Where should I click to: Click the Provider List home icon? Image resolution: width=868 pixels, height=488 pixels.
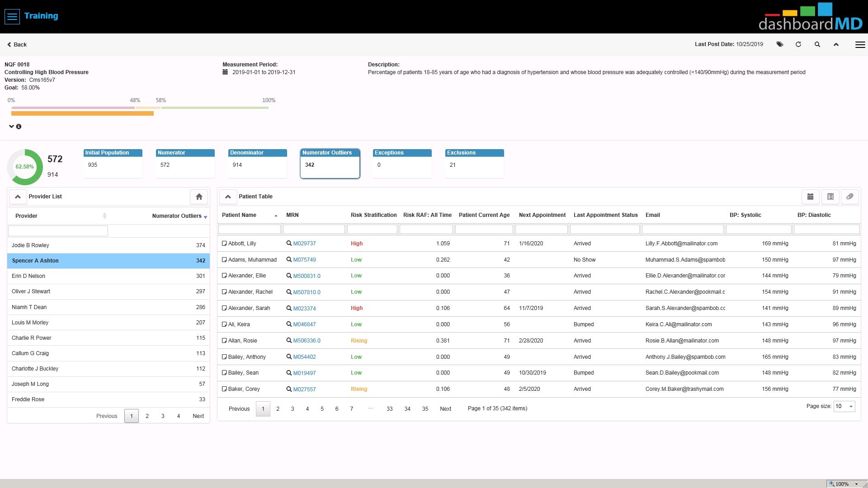coord(199,197)
